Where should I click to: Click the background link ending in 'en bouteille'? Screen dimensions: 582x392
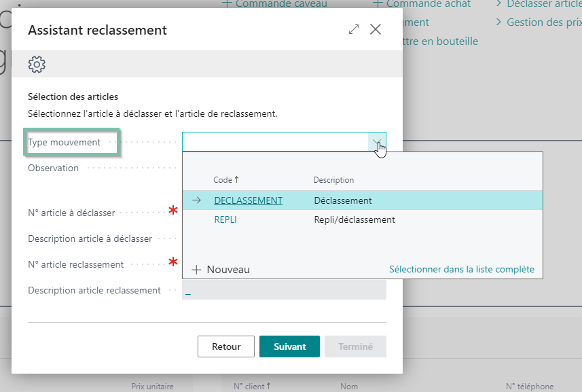[x=440, y=41]
